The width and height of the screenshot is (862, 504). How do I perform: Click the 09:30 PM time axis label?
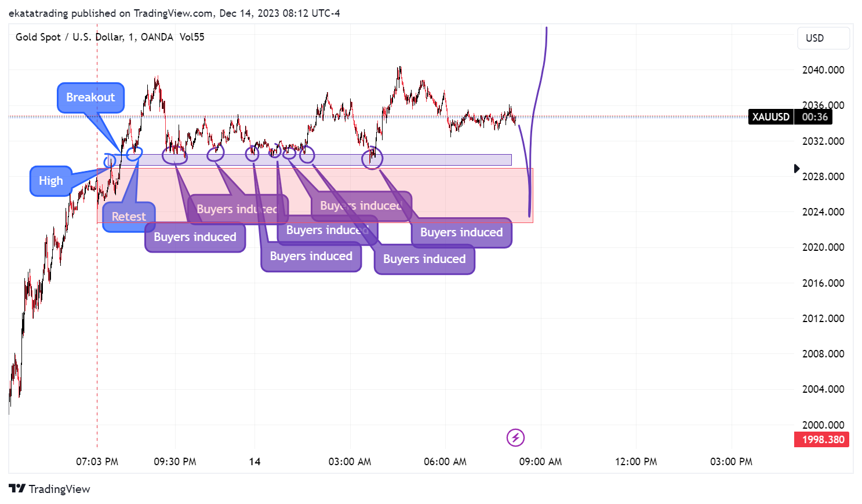[x=175, y=462]
